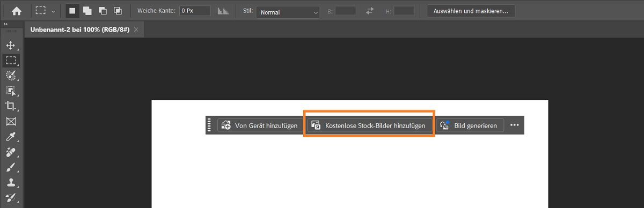Select the Spot Healing Brush tool
The height and width of the screenshot is (208, 644).
coord(11,152)
